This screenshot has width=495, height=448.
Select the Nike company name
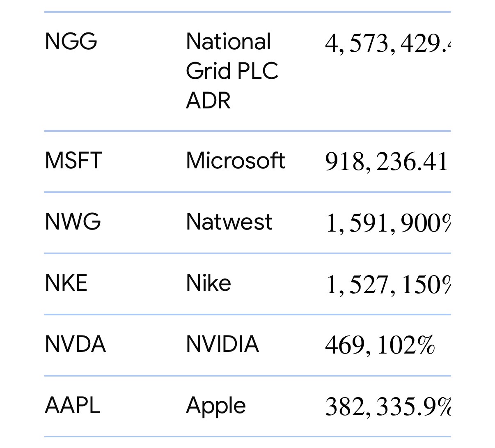coord(209,283)
